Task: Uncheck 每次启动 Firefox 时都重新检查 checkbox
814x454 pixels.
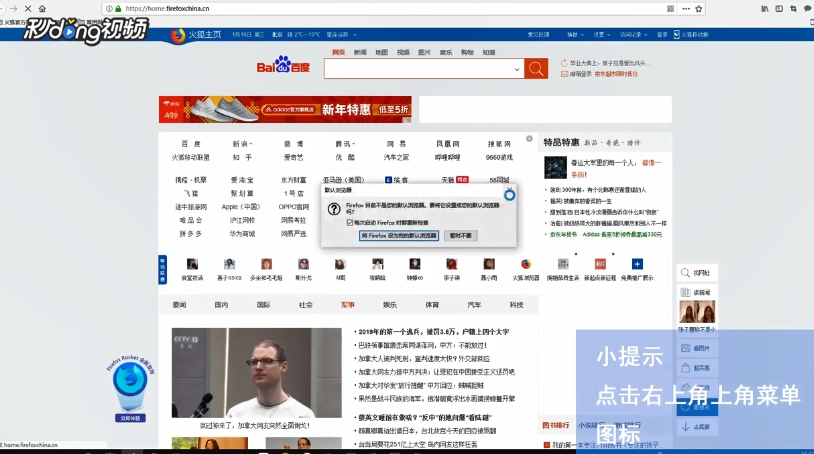Action: 349,223
